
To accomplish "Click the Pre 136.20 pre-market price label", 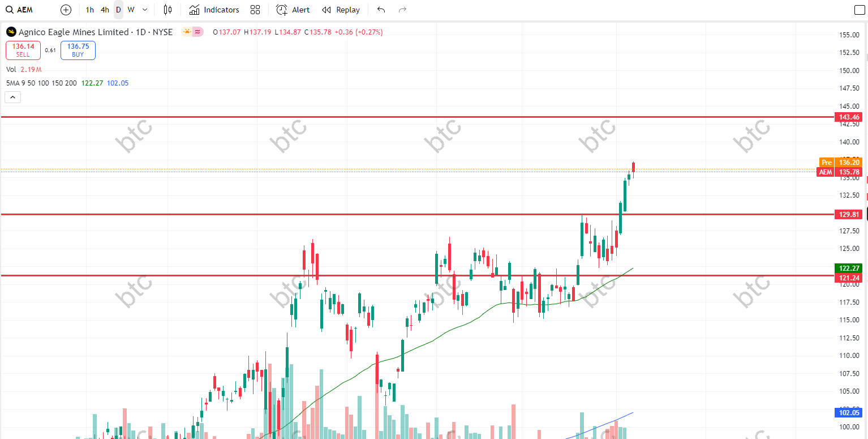I will (x=840, y=162).
